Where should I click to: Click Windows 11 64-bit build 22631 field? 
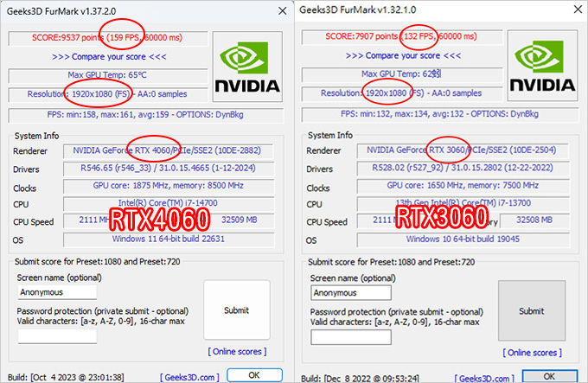pos(169,239)
